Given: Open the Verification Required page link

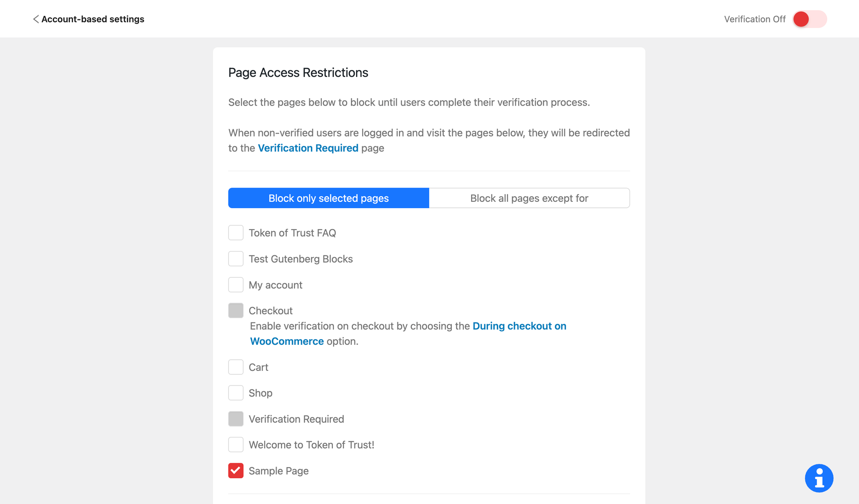Looking at the screenshot, I should point(308,148).
